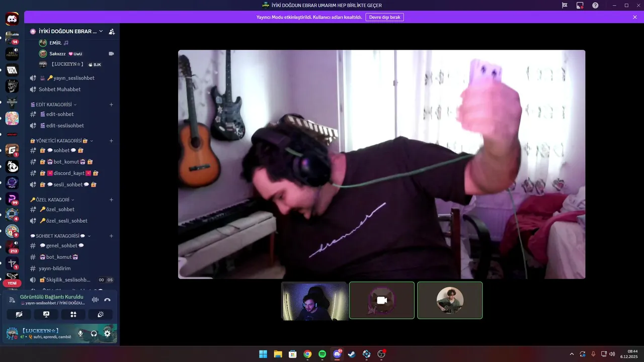Select the camera-off participant tile
This screenshot has height=362, width=644.
[382, 300]
